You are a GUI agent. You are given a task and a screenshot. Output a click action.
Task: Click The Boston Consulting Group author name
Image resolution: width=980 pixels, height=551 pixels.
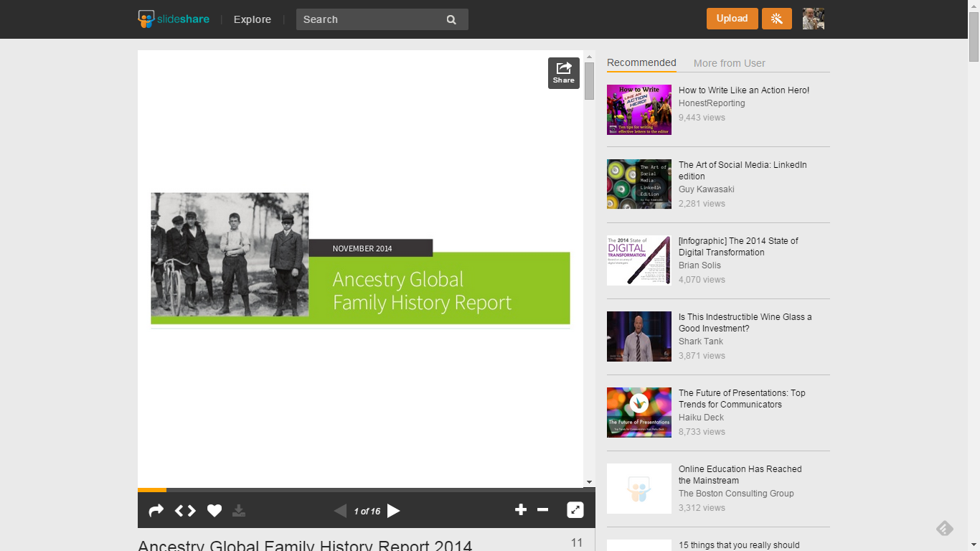(x=736, y=494)
